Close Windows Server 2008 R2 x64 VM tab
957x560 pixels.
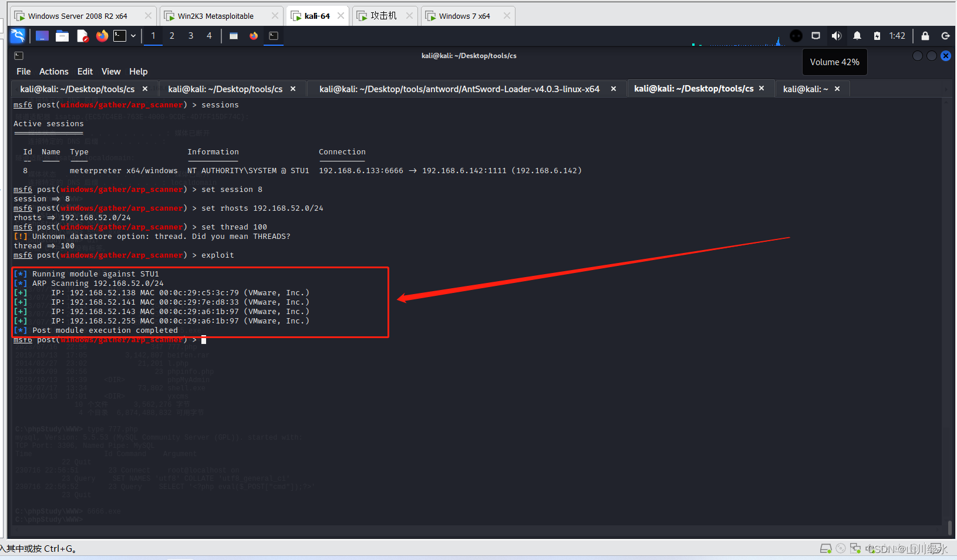148,16
